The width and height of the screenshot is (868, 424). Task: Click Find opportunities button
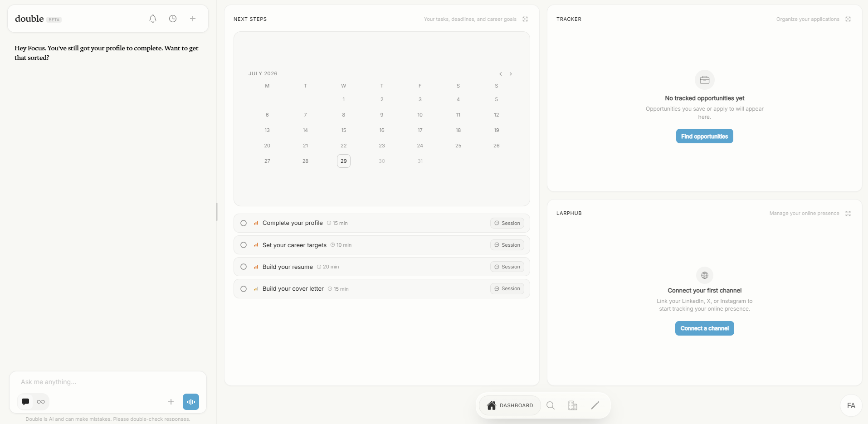click(704, 136)
